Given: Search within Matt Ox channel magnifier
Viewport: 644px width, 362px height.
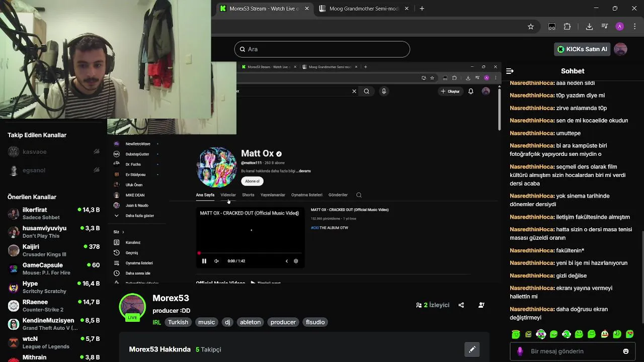Looking at the screenshot, I should [359, 195].
